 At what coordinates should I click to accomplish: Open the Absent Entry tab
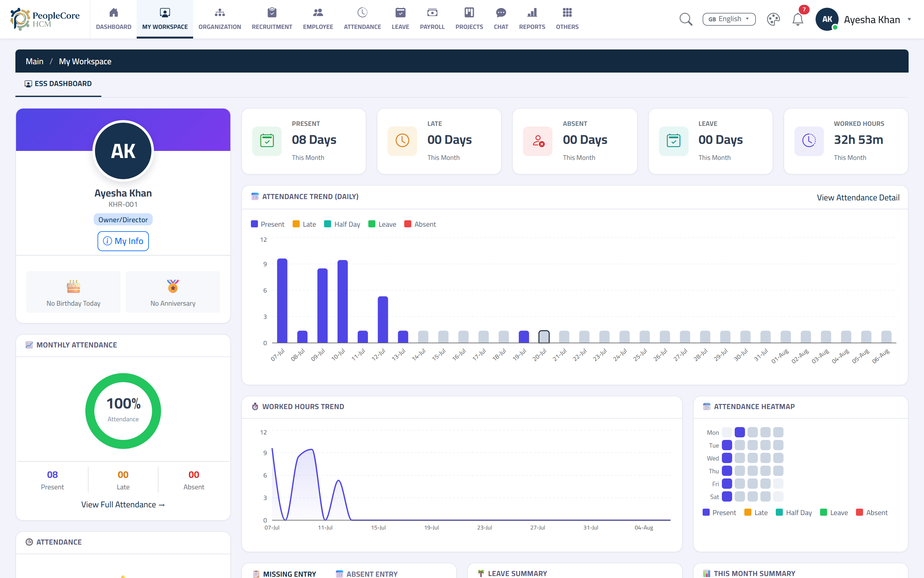366,574
